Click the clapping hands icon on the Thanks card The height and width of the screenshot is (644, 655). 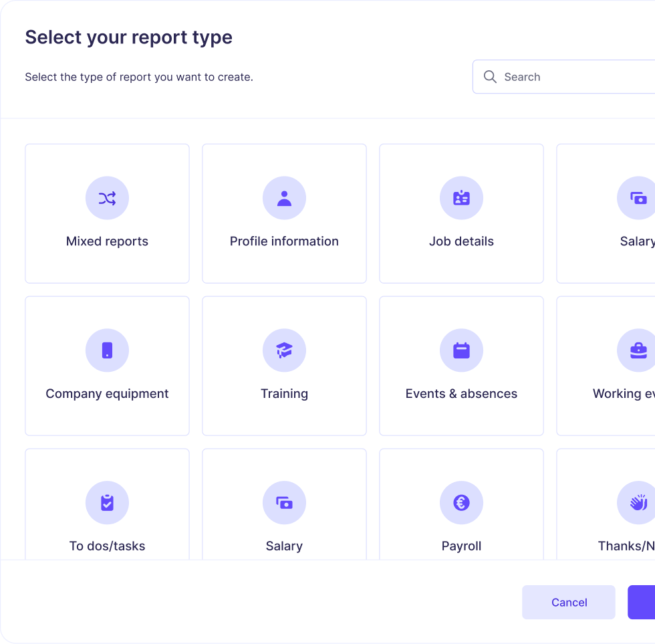coord(638,503)
